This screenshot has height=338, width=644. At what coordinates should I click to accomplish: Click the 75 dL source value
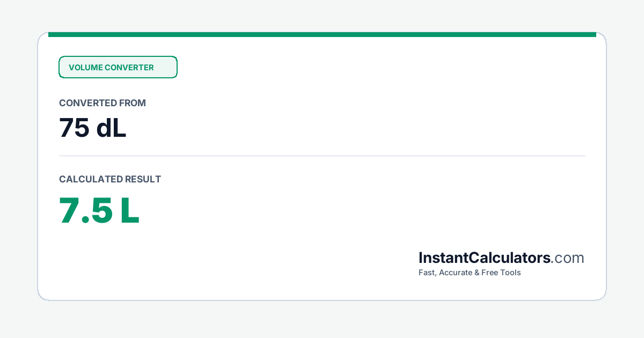(93, 128)
